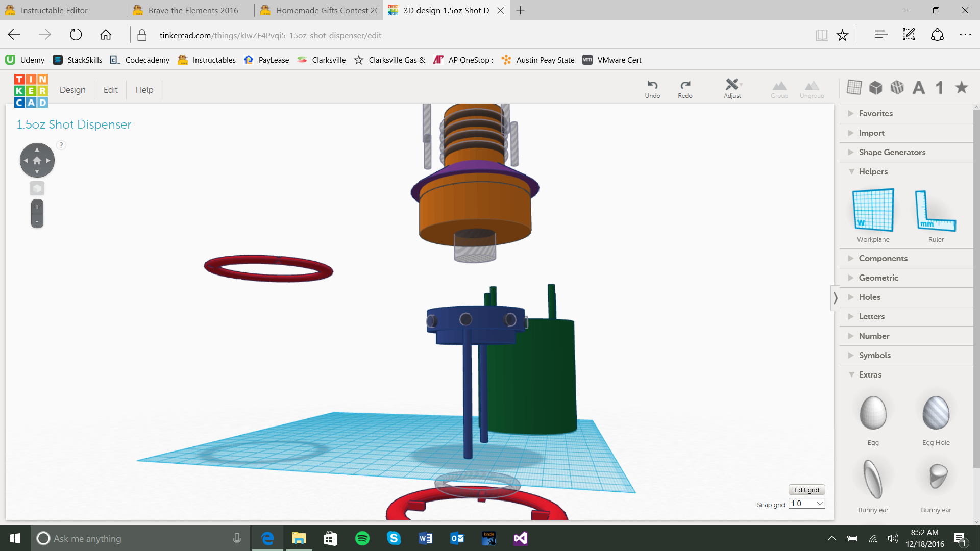Collapse the shapes side panel arrow

pos(835,297)
